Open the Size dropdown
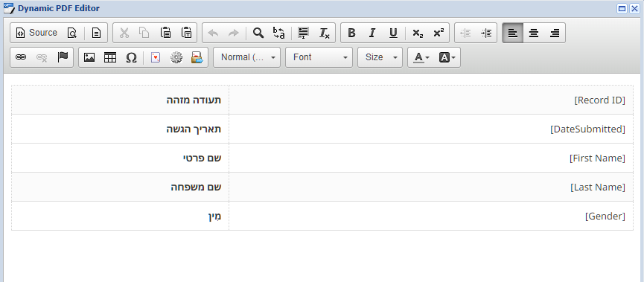The image size is (644, 282). coord(380,57)
